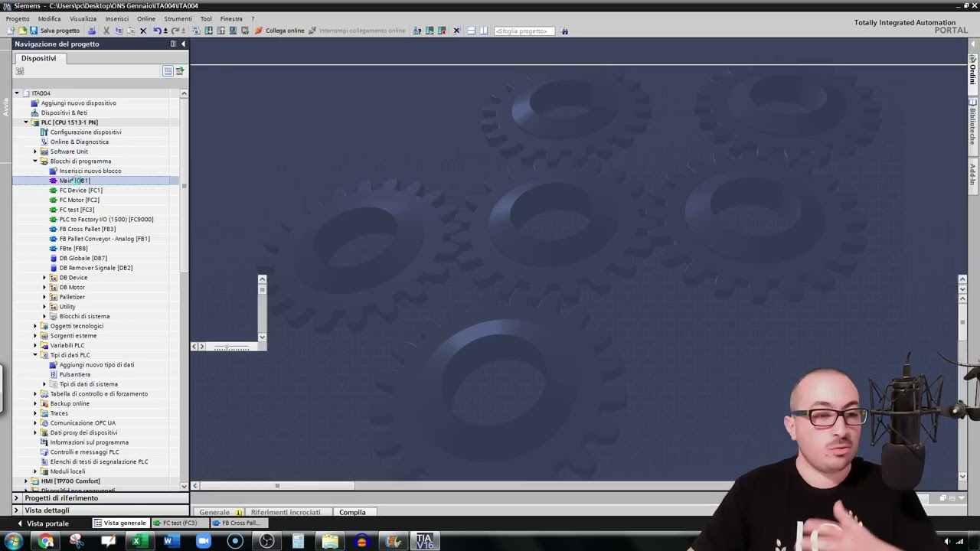Click Download to device toolbar icon
Image resolution: width=980 pixels, height=551 pixels.
tap(208, 31)
